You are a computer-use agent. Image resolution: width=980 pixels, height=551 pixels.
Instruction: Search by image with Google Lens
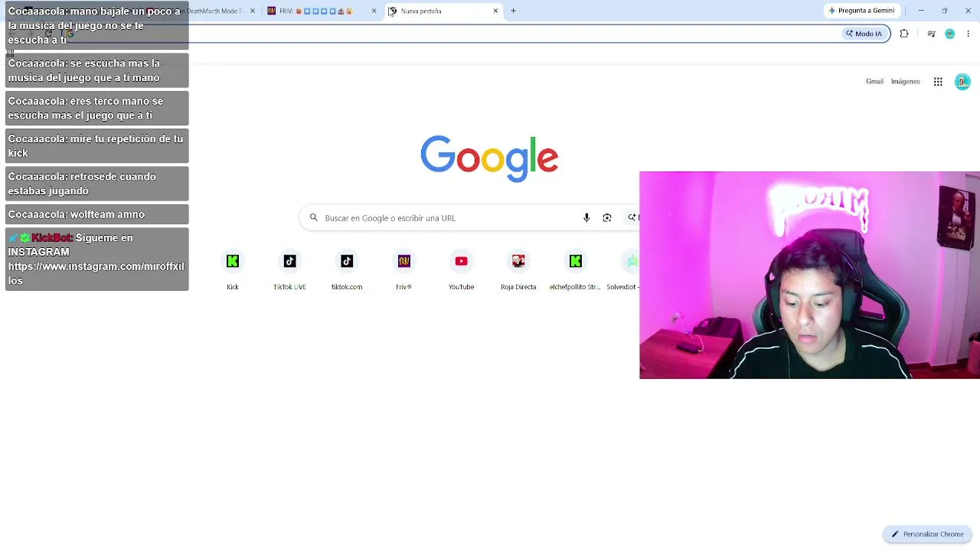click(607, 218)
